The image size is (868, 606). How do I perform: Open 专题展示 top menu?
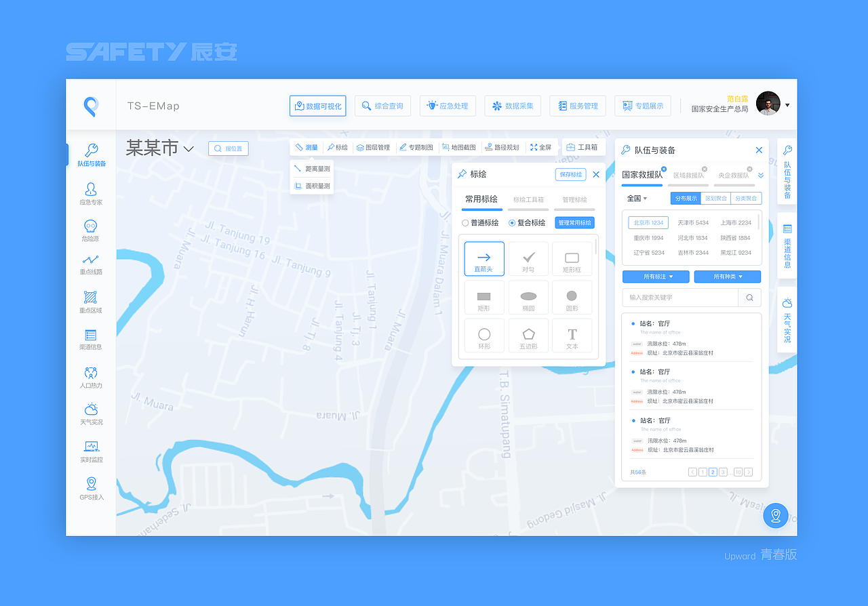click(643, 106)
